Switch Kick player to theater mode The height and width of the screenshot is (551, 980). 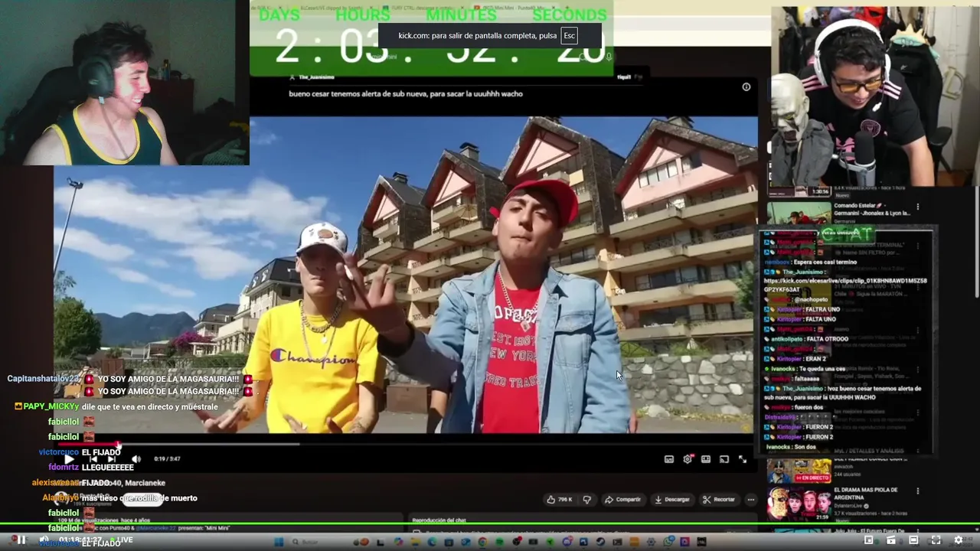coord(913,540)
